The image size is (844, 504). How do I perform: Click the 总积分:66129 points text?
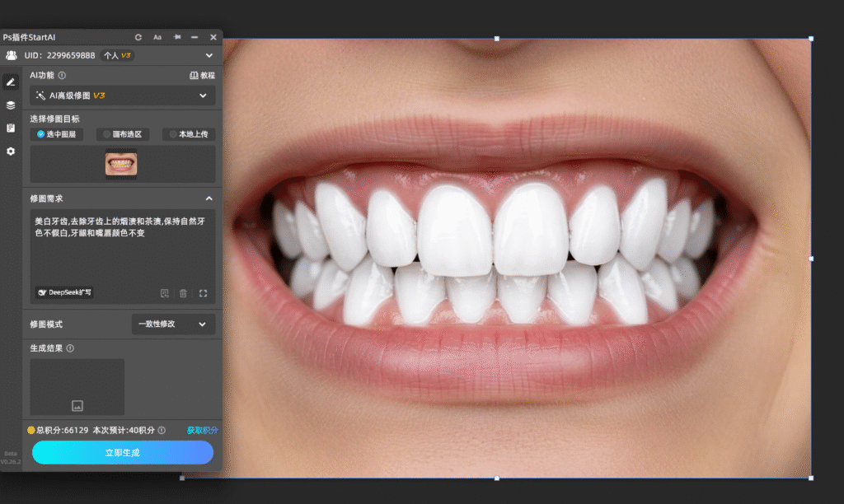62,431
